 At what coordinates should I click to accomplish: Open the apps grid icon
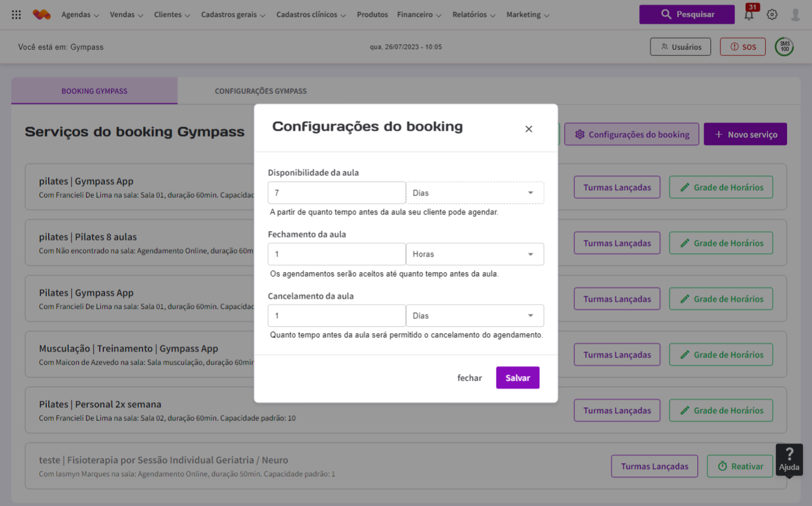(x=17, y=15)
